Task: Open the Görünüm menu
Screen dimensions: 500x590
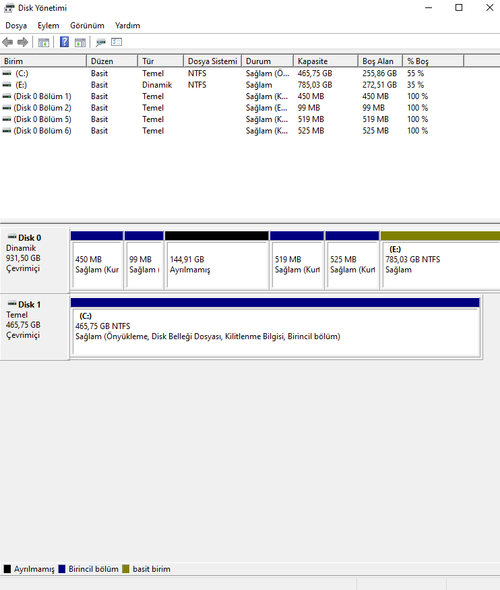Action: [87, 26]
